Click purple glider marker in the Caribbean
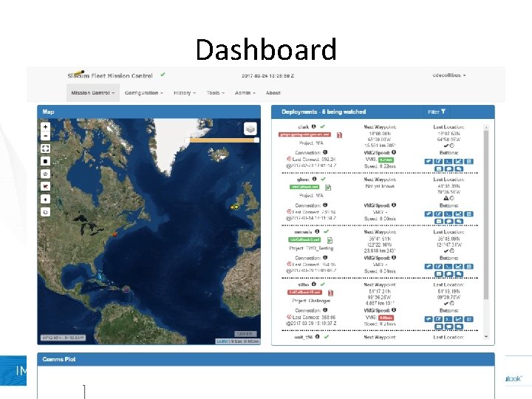The height and width of the screenshot is (399, 532). coord(126,290)
